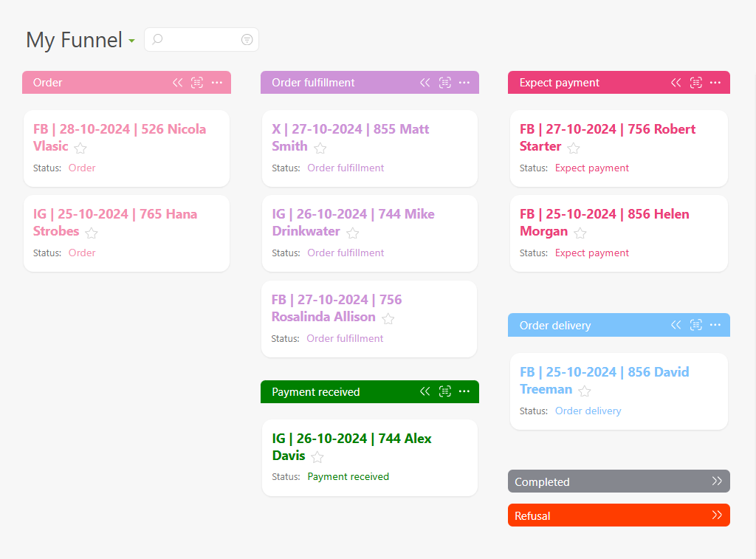This screenshot has height=559, width=756.
Task: Open the 744 Mike Drinkwater deal
Action: pyautogui.click(x=353, y=222)
